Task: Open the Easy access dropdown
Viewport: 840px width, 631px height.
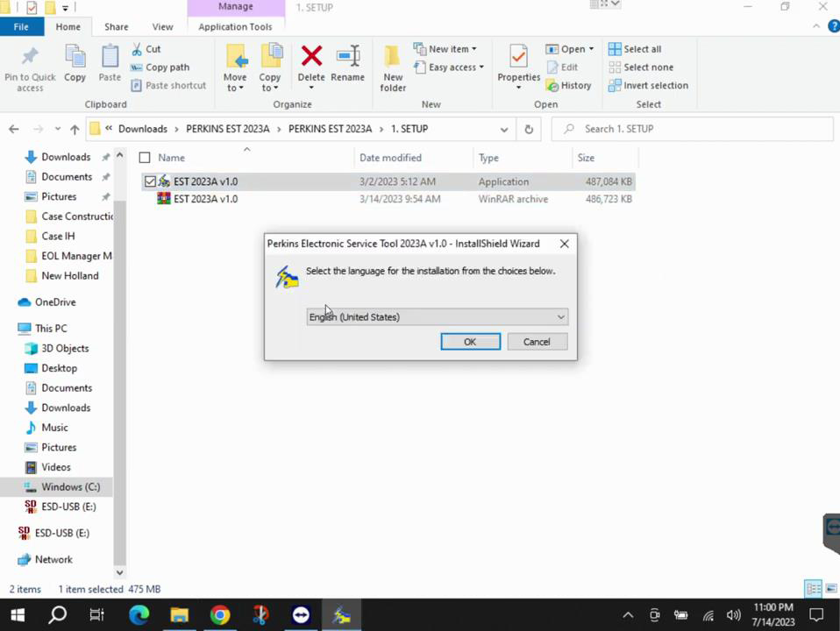Action: [449, 67]
